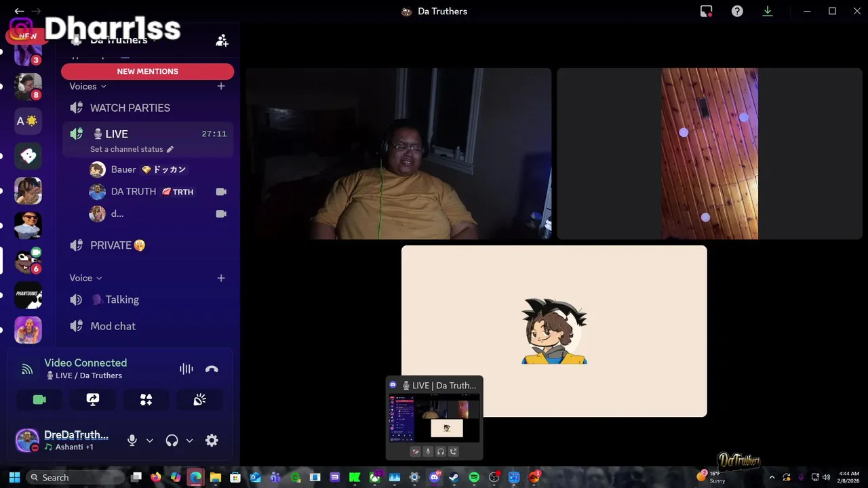The width and height of the screenshot is (868, 488).
Task: Focus Bauer's avatar tile in the call
Action: (554, 331)
